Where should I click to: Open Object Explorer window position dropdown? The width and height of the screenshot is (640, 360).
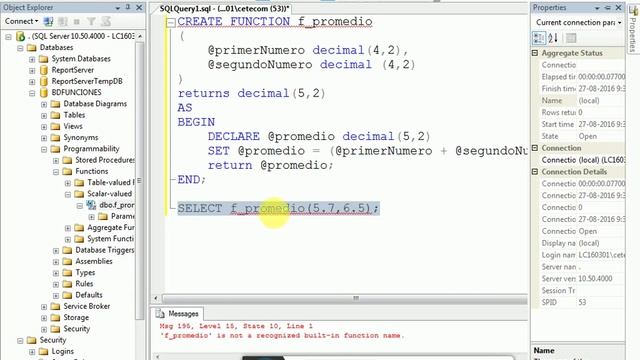[118, 8]
